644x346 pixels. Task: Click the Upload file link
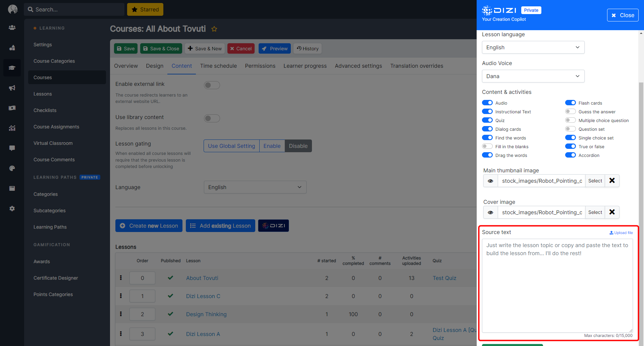(621, 233)
